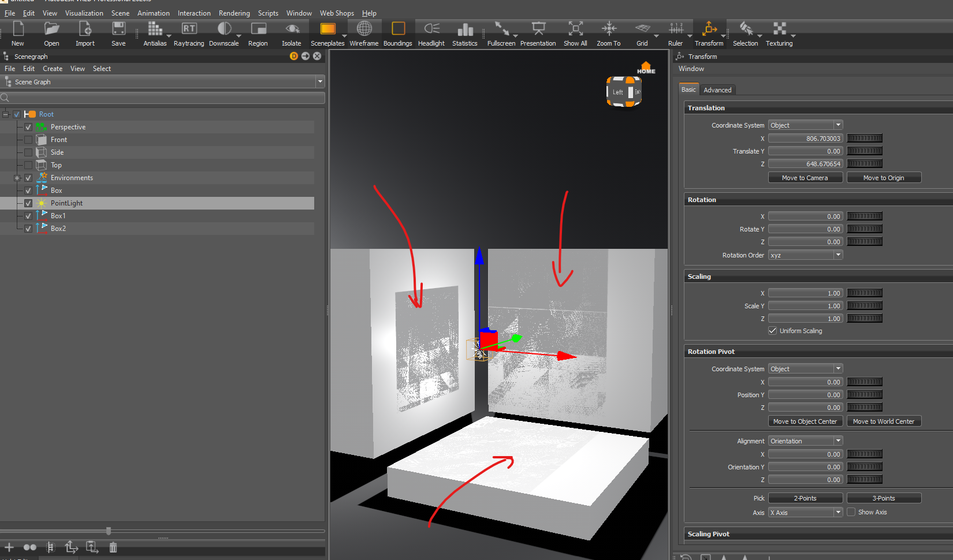Toggle the Box2 node checkbox
Image resolution: width=953 pixels, height=560 pixels.
pyautogui.click(x=28, y=229)
